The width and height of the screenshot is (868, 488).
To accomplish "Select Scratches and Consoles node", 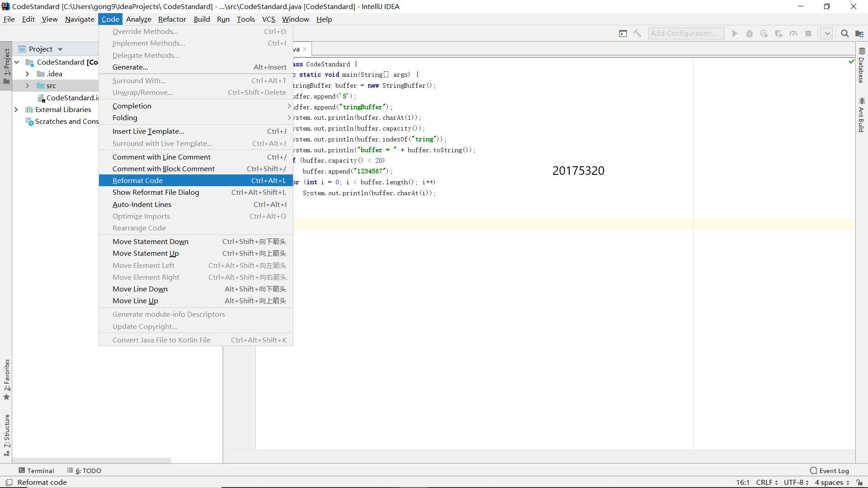I will pyautogui.click(x=62, y=121).
